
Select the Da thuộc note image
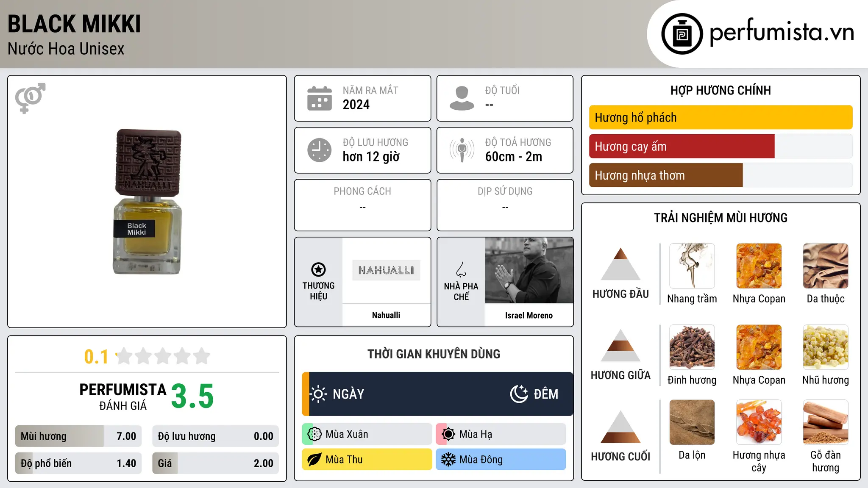tap(826, 266)
